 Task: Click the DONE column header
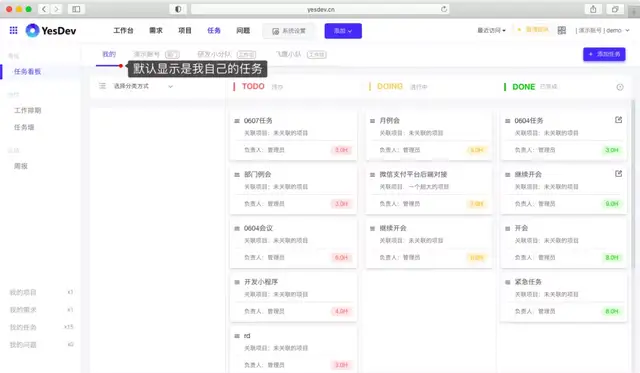[524, 87]
